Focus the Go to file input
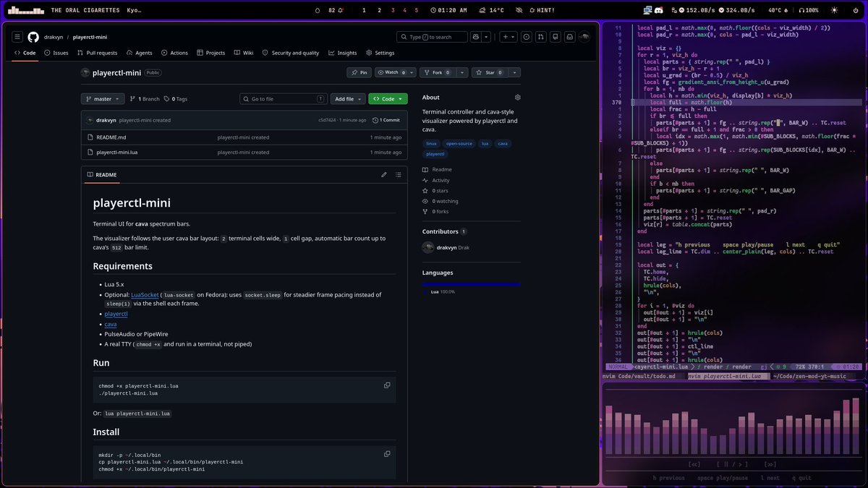This screenshot has width=868, height=488. 284,99
